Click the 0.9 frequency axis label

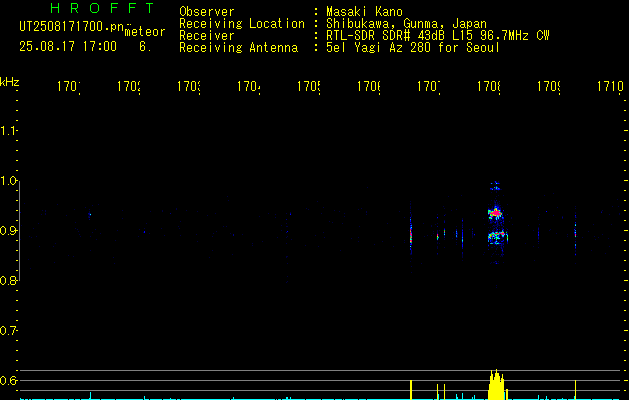pyautogui.click(x=8, y=230)
